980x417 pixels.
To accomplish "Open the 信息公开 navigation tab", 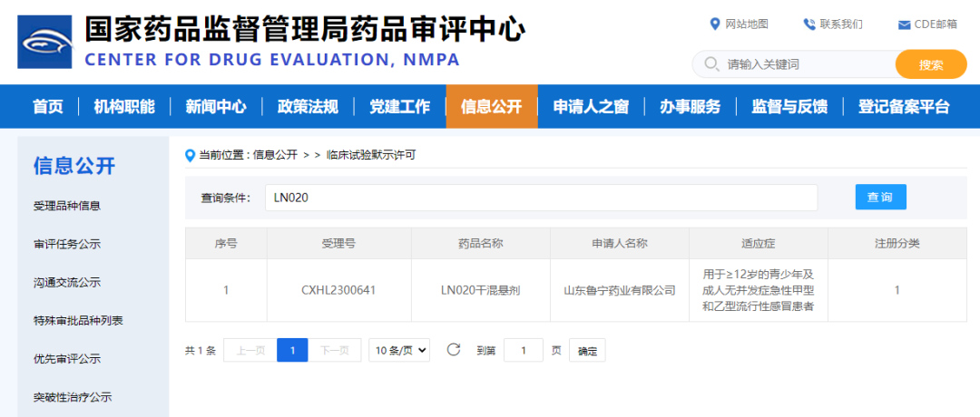I will pyautogui.click(x=491, y=107).
